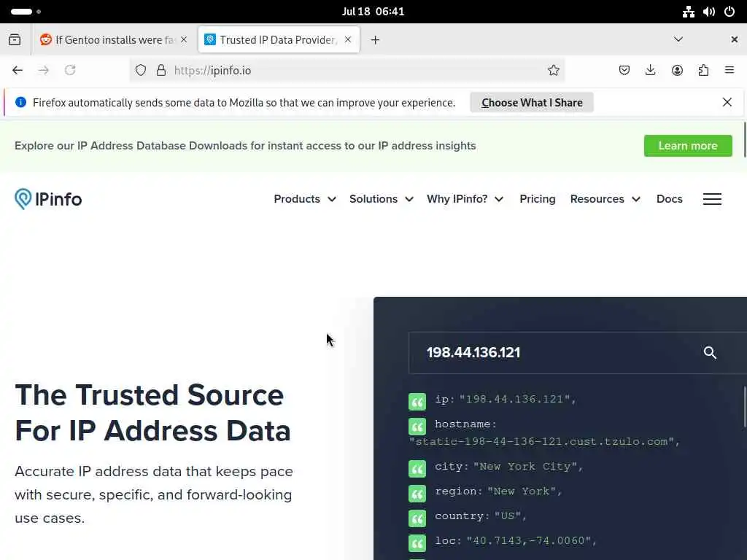Open the clock showing Jul 18 06:41
The width and height of the screenshot is (747, 560).
tap(373, 12)
